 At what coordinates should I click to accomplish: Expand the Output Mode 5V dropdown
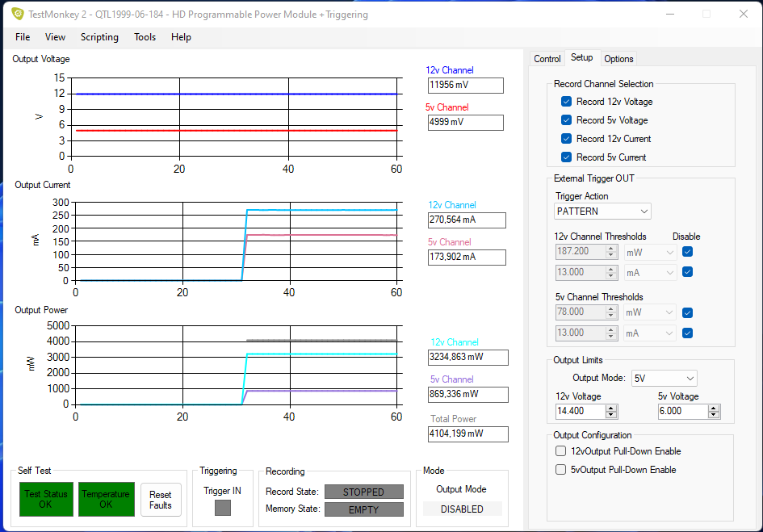[664, 378]
